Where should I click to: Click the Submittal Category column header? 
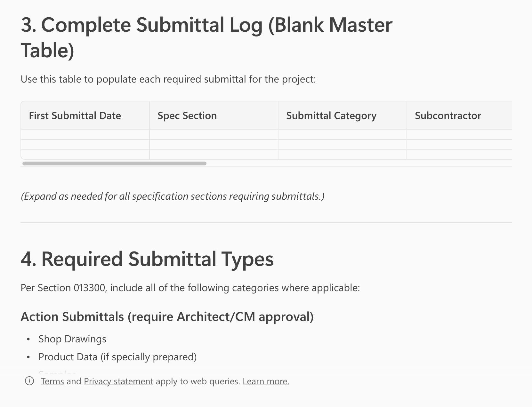click(x=331, y=116)
